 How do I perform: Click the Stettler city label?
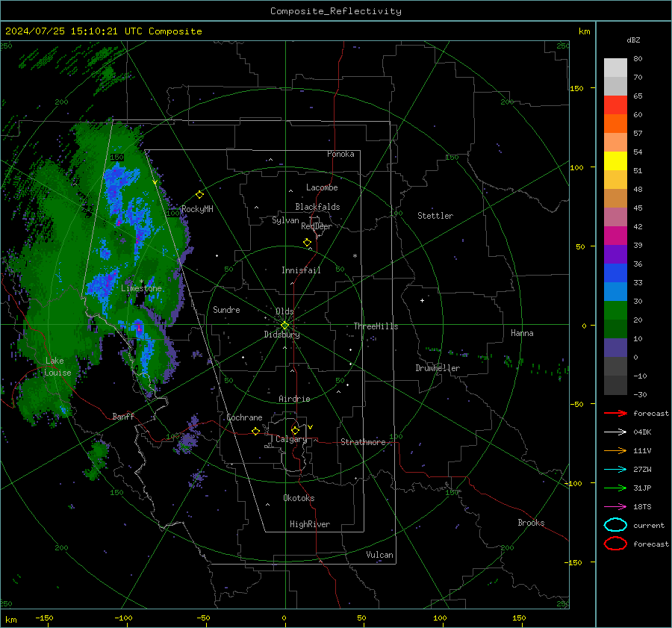[x=435, y=216]
